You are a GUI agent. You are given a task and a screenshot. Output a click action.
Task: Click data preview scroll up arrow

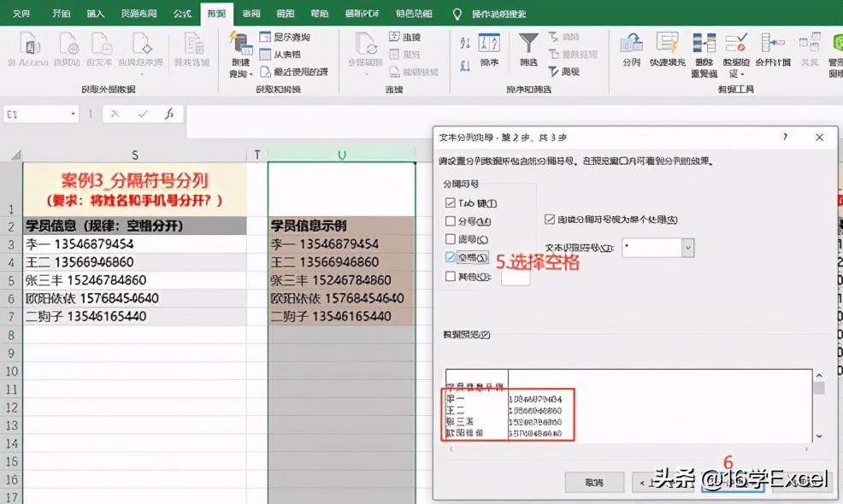[x=819, y=376]
